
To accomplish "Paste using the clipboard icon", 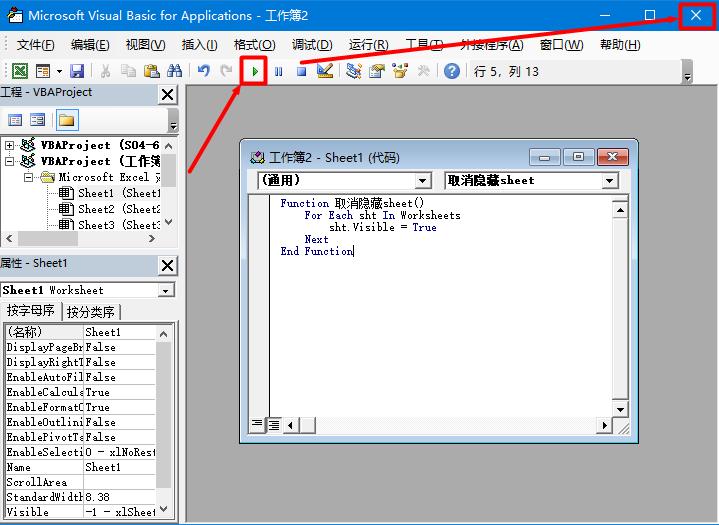I will [x=151, y=71].
